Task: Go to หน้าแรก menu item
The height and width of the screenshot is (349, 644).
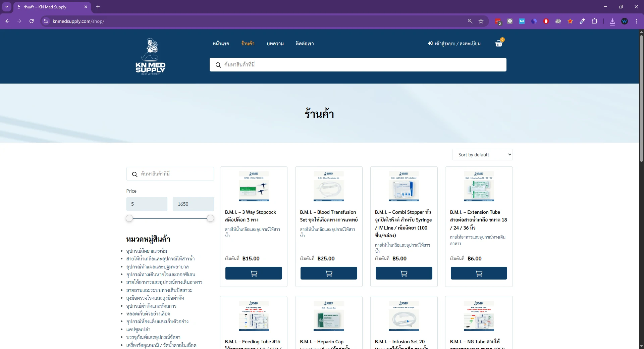Action: (221, 44)
